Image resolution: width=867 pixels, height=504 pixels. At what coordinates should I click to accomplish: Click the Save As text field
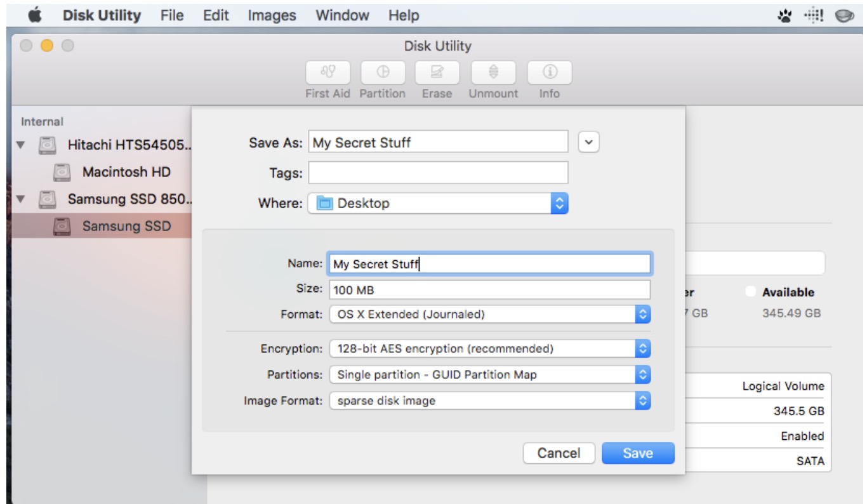tap(438, 142)
